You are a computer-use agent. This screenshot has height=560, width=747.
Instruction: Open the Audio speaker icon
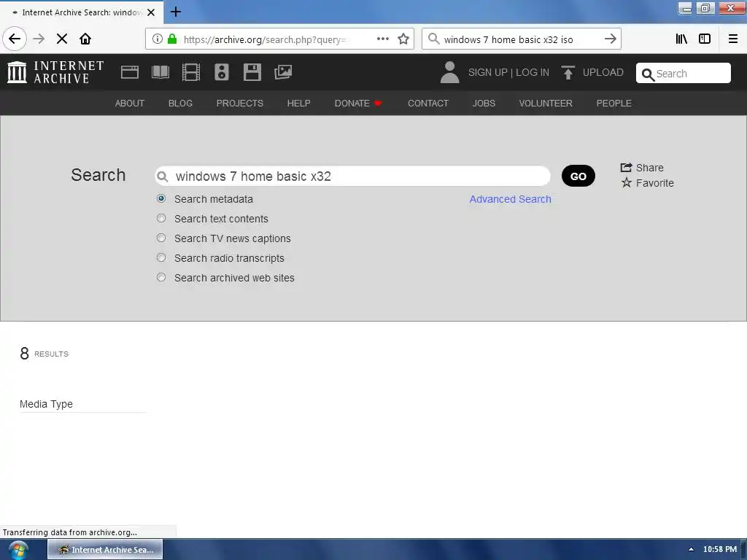coord(222,72)
